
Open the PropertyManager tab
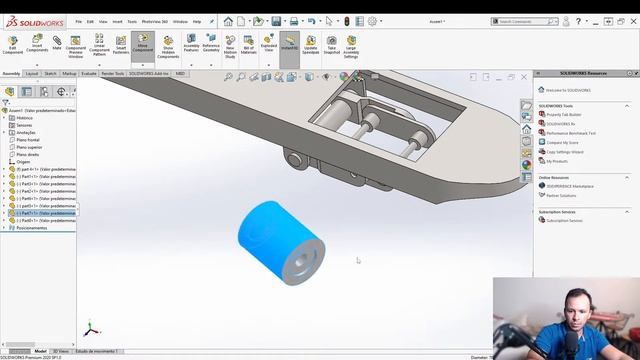[x=27, y=91]
